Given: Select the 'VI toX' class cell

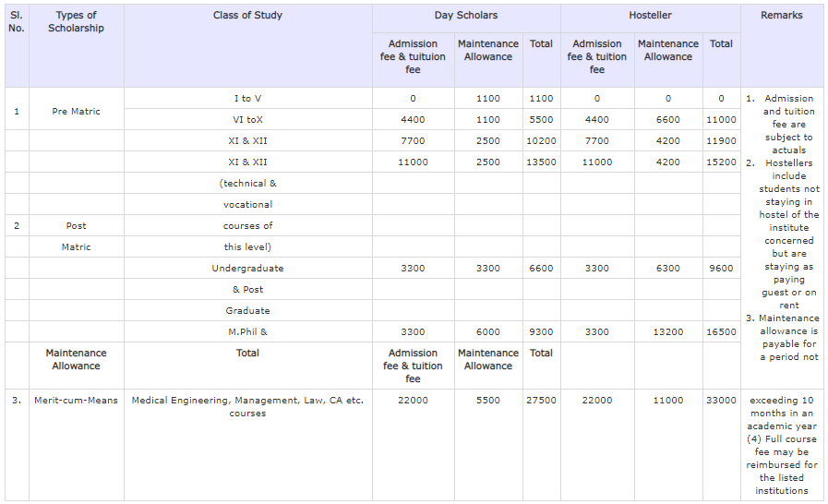Looking at the screenshot, I should (x=247, y=119).
